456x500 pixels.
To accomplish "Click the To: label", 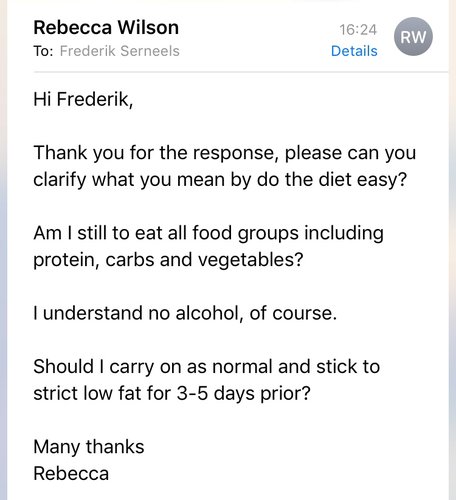I will coord(43,51).
